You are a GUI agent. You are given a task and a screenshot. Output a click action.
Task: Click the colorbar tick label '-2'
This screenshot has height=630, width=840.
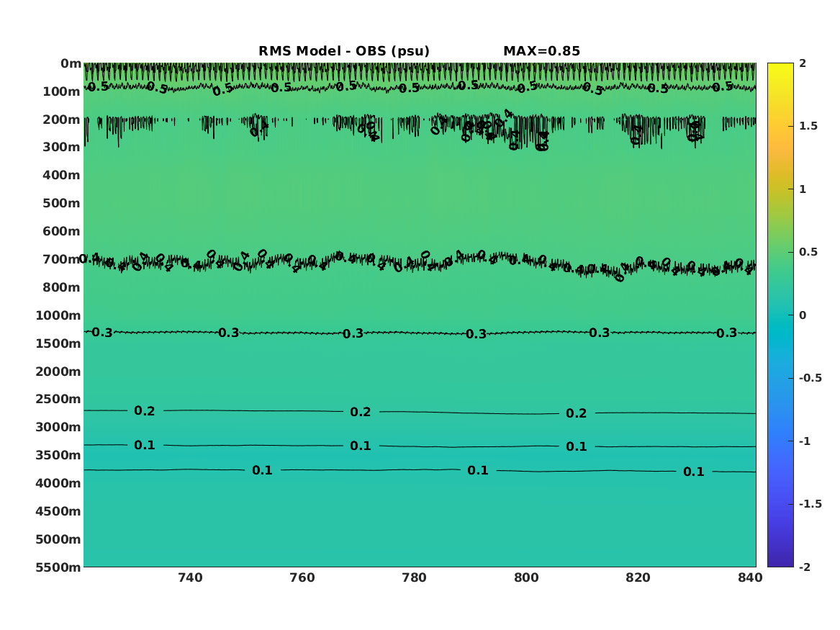[805, 567]
